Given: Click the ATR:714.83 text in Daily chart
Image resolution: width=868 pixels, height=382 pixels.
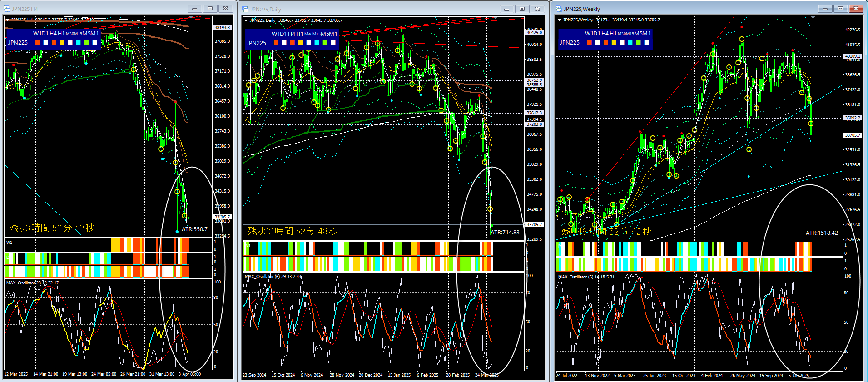Looking at the screenshot, I should (x=505, y=233).
